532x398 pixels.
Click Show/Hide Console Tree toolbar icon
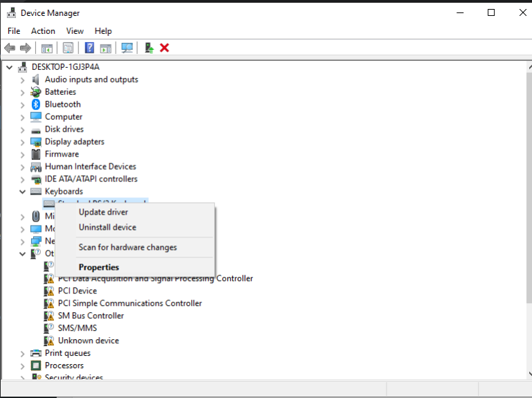tap(47, 48)
